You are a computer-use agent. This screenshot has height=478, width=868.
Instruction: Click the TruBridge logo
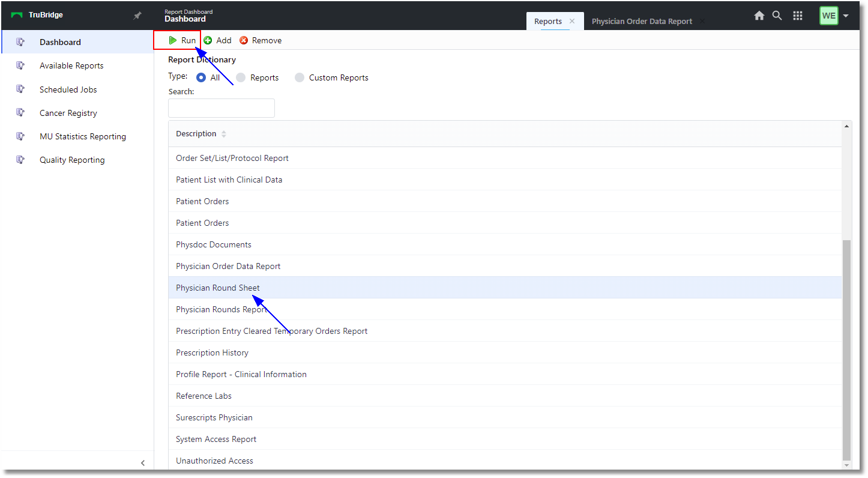[x=37, y=15]
